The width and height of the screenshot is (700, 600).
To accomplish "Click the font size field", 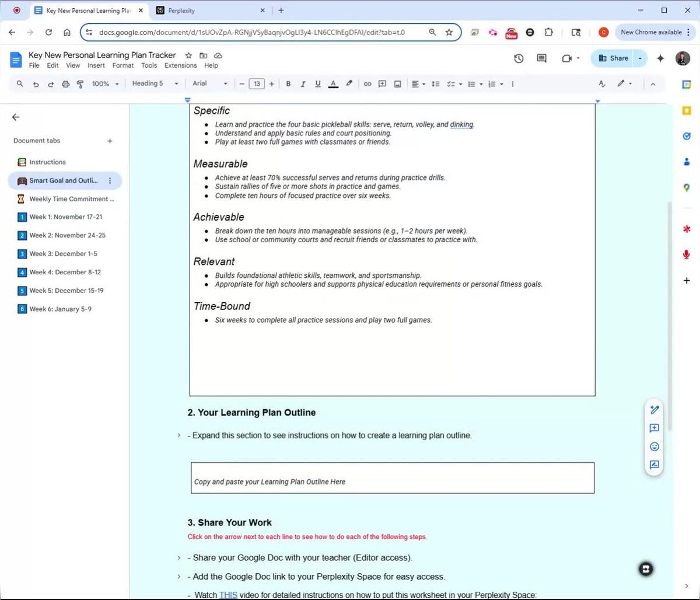I will [257, 84].
